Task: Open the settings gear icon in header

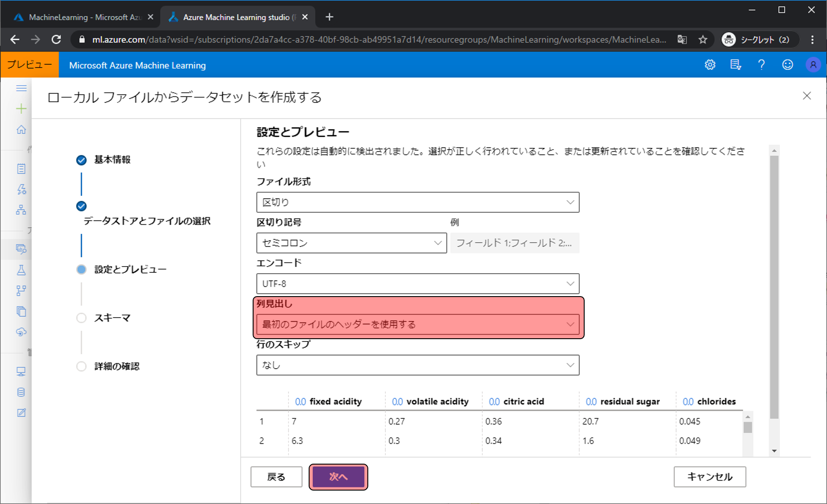Action: pos(710,65)
